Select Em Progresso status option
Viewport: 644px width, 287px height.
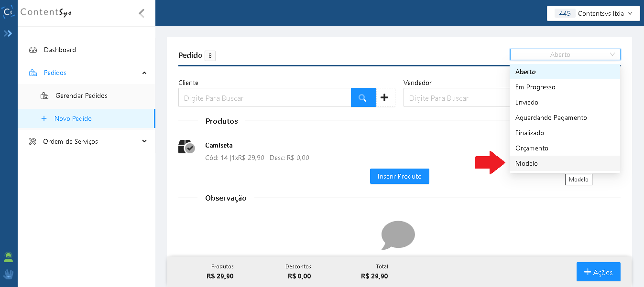click(535, 87)
